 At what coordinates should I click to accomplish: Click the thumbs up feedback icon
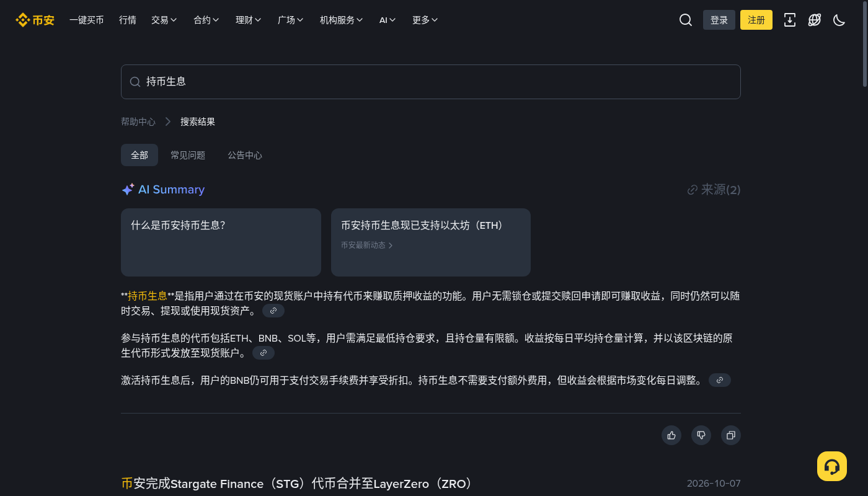click(671, 435)
